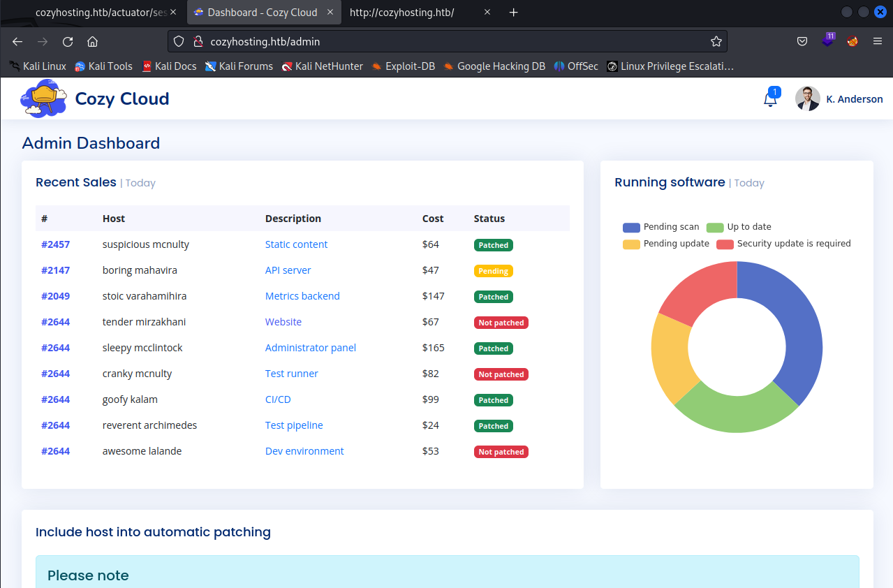Open the Administrator panel link

point(310,348)
